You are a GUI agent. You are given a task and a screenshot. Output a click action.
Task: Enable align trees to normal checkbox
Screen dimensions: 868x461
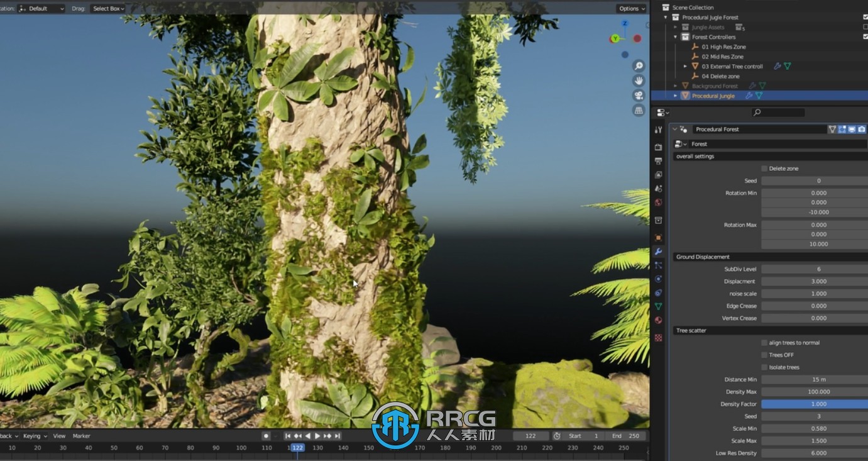(764, 343)
